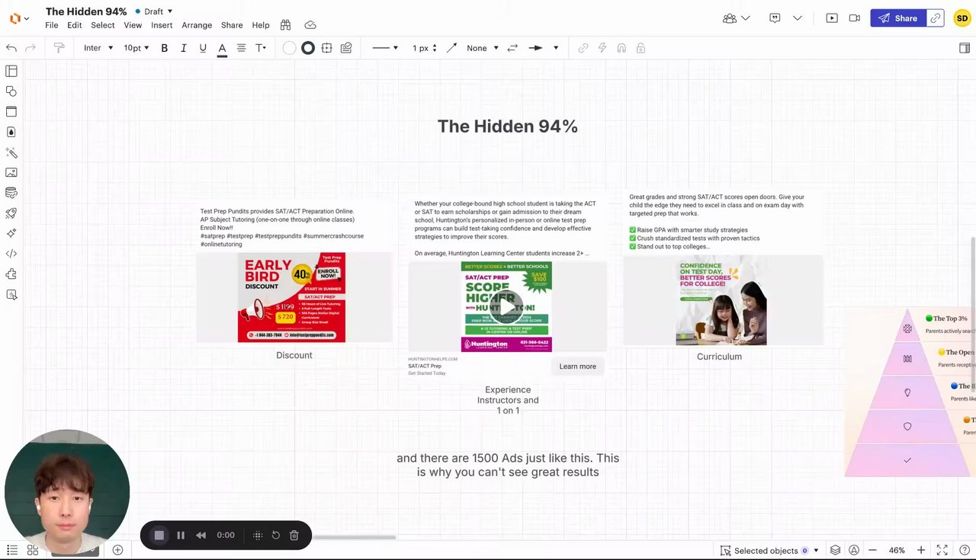Click the lightning bolt actions icon
This screenshot has height=560, width=976.
tap(602, 48)
